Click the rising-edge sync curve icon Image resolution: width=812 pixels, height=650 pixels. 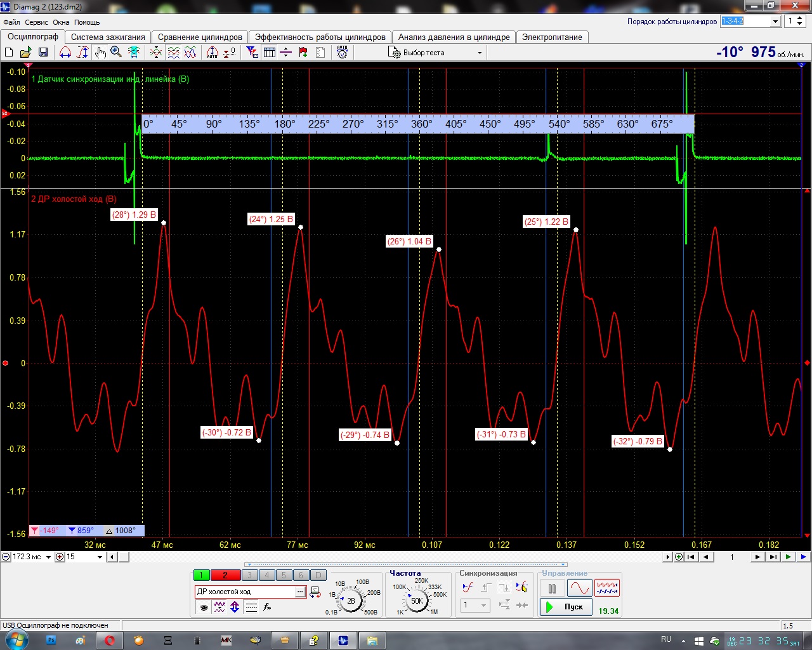[468, 588]
